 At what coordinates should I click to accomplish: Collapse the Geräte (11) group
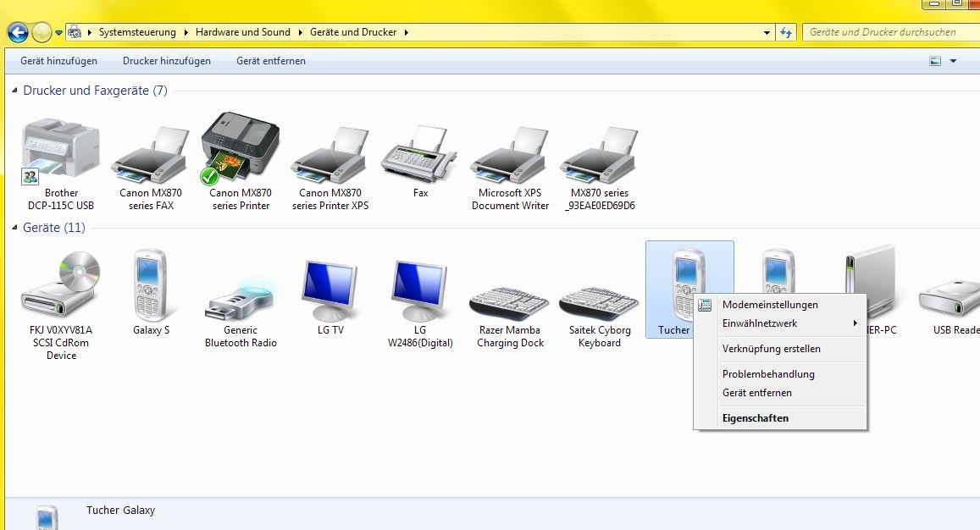[x=15, y=228]
